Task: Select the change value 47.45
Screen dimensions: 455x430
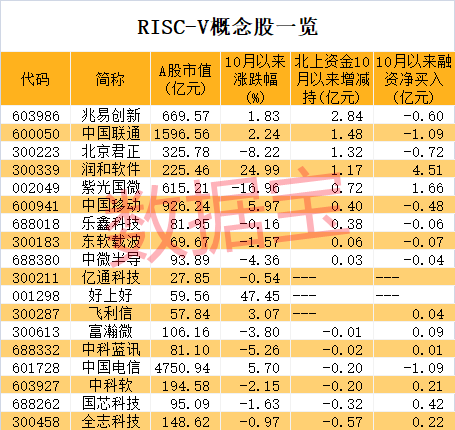Action: click(x=260, y=296)
